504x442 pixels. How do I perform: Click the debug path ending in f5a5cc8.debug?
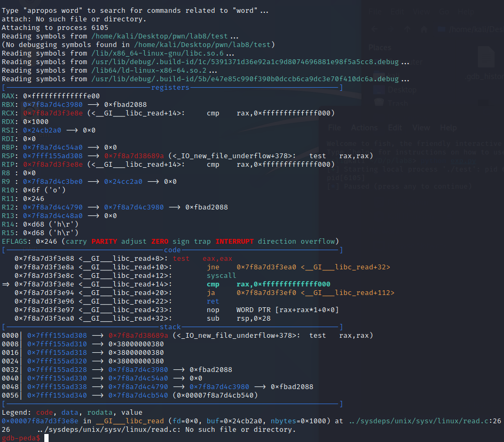(245, 62)
